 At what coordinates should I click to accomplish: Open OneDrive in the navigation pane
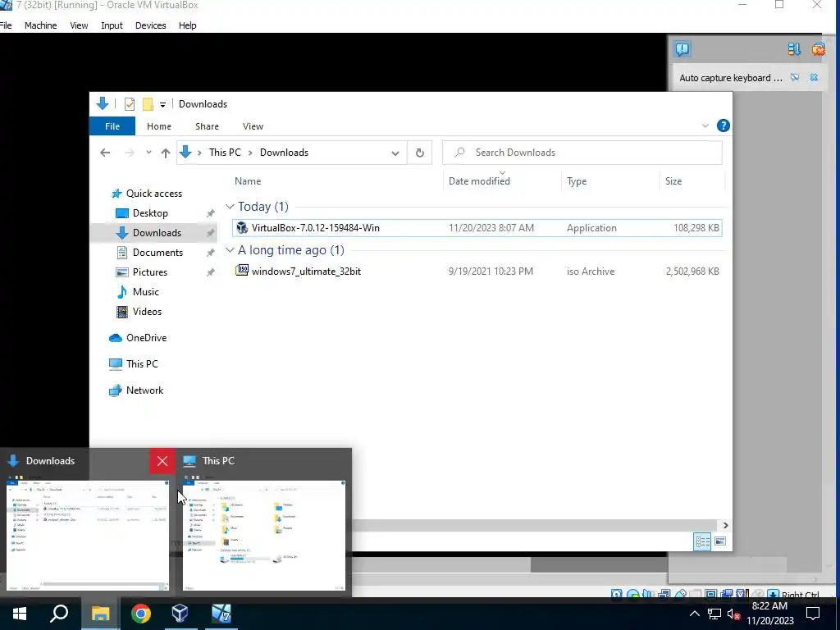click(x=146, y=338)
